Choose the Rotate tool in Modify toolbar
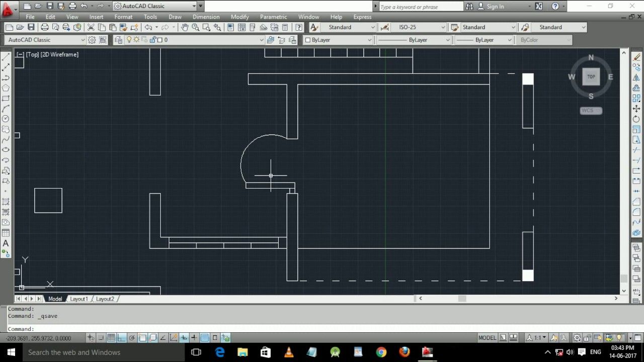Image resolution: width=644 pixels, height=362 pixels. tap(636, 119)
